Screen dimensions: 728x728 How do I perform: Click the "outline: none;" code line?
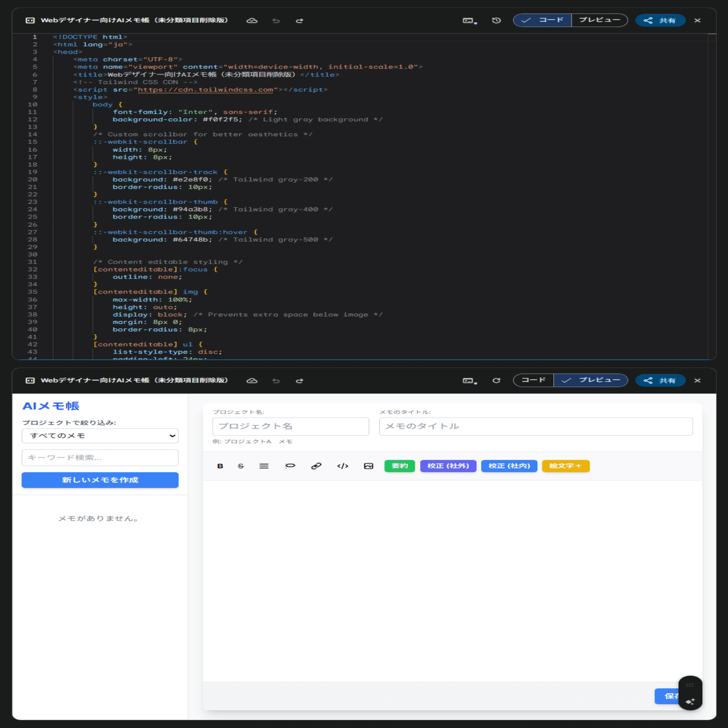(x=147, y=277)
